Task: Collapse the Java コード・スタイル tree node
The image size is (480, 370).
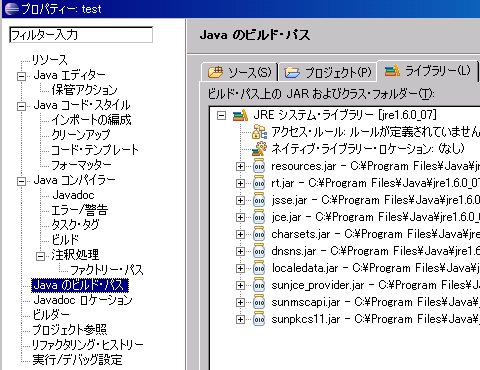Action: click(x=21, y=106)
